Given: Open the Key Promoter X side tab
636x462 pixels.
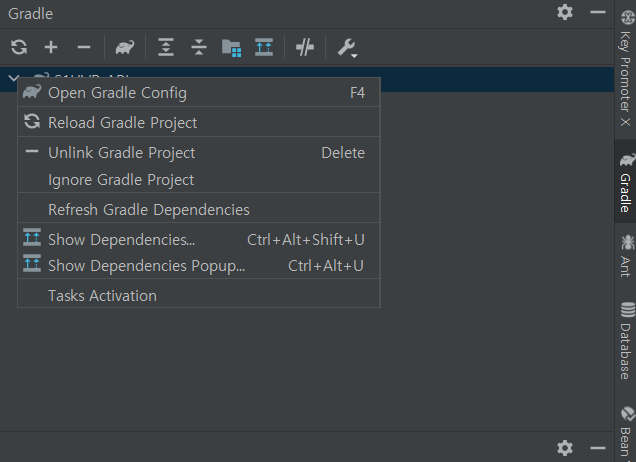Looking at the screenshot, I should (625, 67).
